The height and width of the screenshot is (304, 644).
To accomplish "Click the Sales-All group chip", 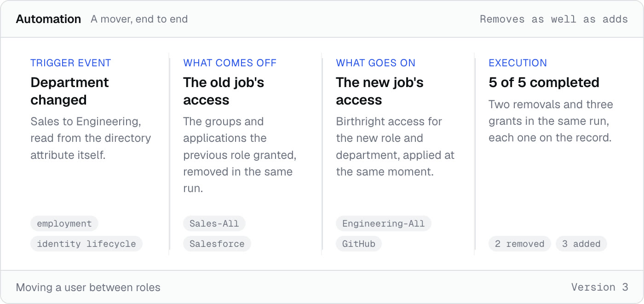I will click(x=214, y=223).
